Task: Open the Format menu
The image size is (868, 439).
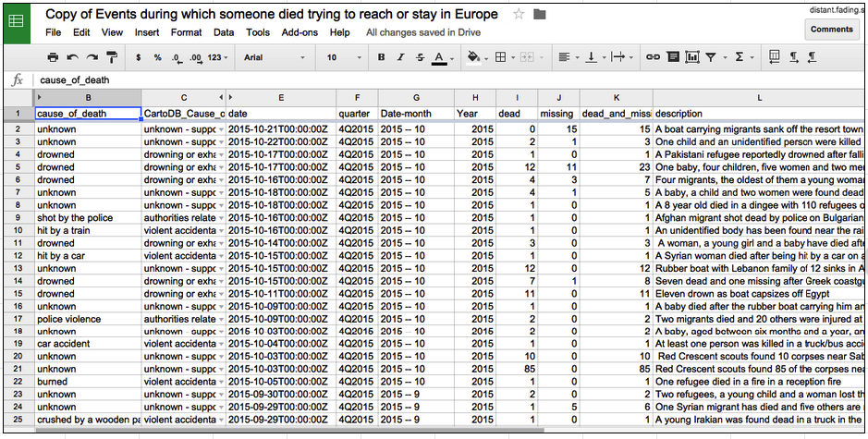Action: coord(187,32)
